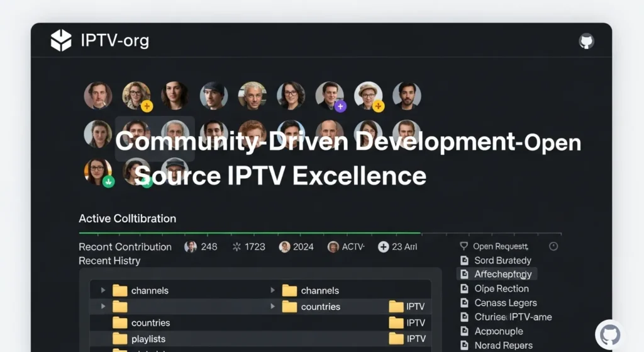Click the floating GitHub button at the bottom right
This screenshot has width=644, height=352.
[610, 335]
